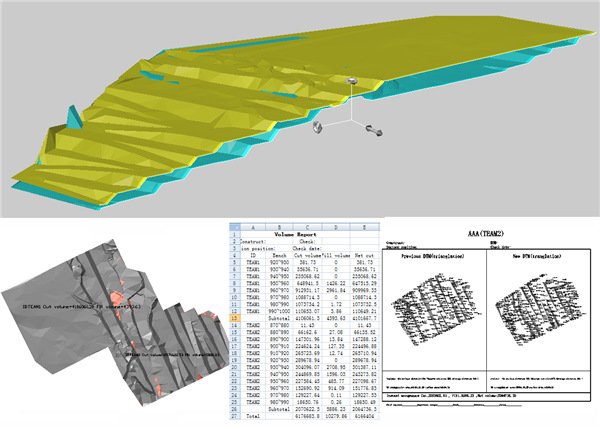Click the left handle of the 3D axis gizmo
Image resolution: width=600 pixels, height=429 pixels.
click(x=316, y=127)
